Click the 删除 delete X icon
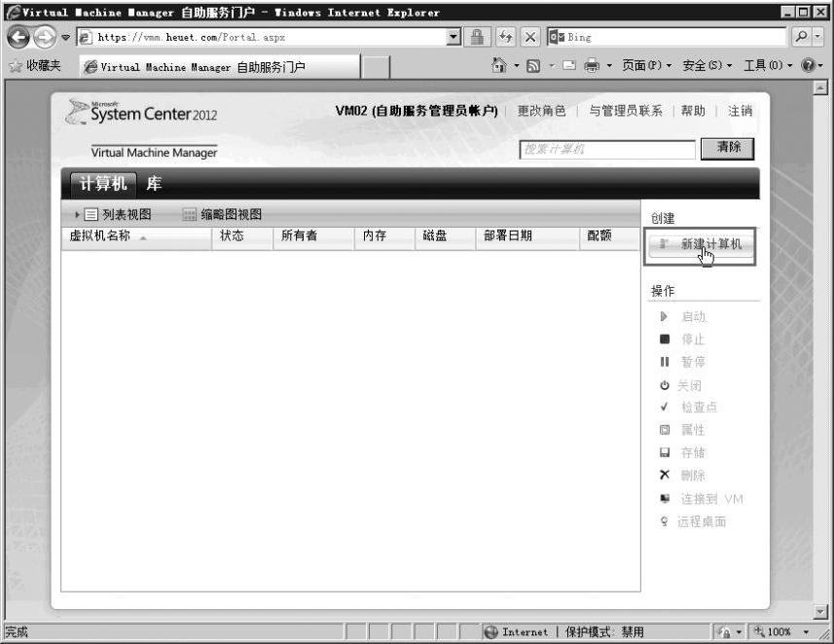Screen dimensions: 834x644 [665, 475]
